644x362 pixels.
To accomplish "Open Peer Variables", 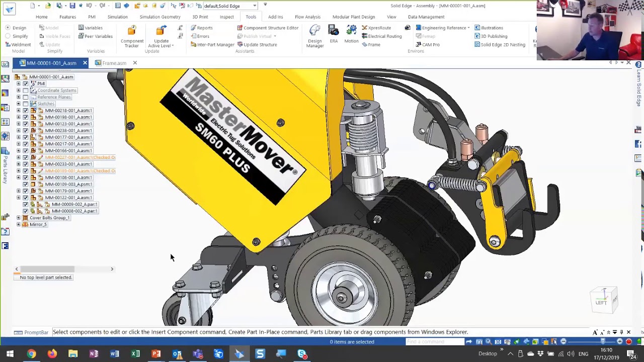I will 95,36.
